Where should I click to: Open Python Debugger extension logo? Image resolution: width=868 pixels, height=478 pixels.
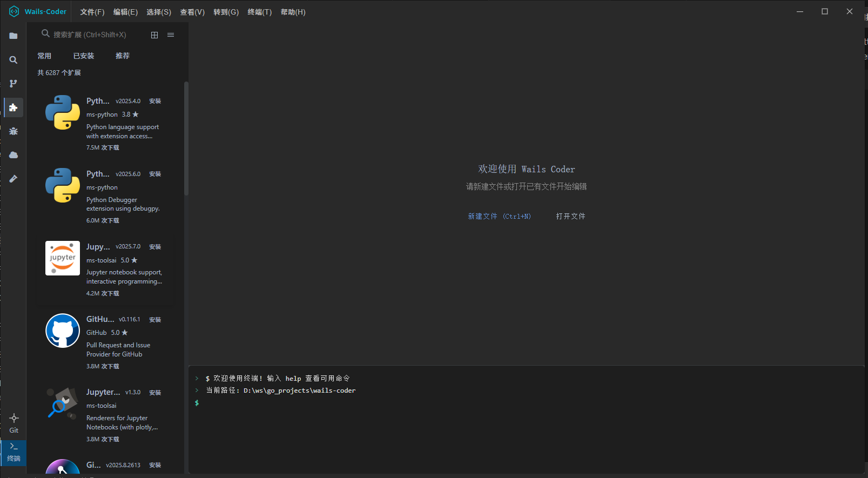tap(63, 185)
